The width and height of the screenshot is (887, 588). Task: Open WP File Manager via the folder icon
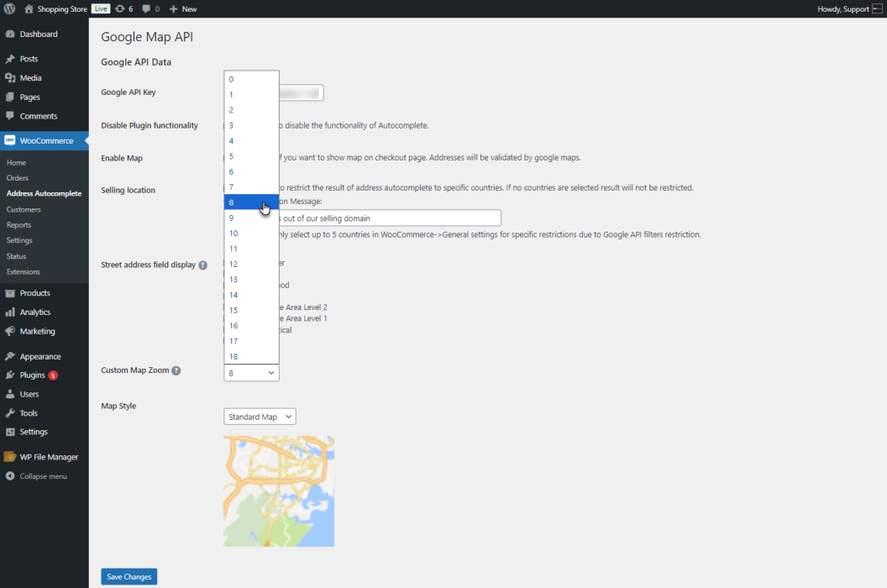(x=12, y=456)
